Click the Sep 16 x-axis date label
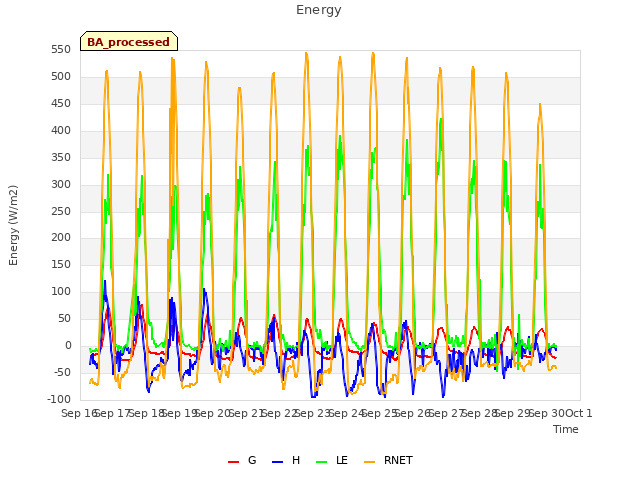Image resolution: width=640 pixels, height=480 pixels. (79, 413)
